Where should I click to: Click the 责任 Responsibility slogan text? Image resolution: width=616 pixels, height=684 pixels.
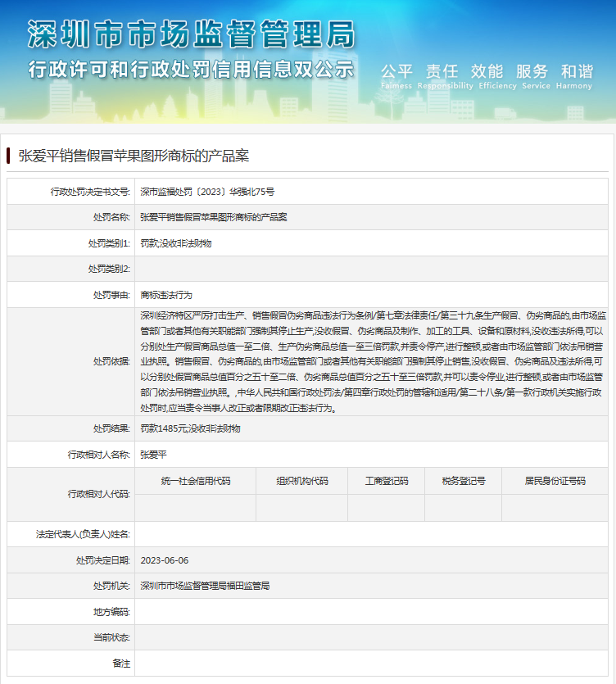click(445, 76)
